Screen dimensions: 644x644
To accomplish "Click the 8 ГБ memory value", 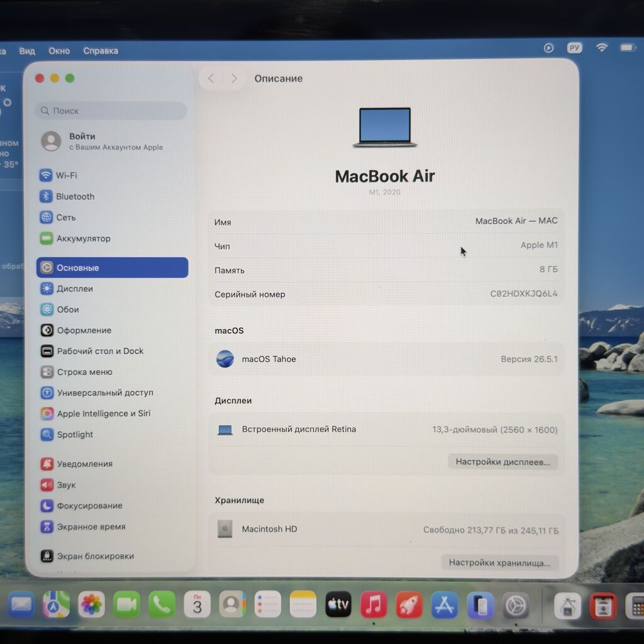I will [548, 269].
